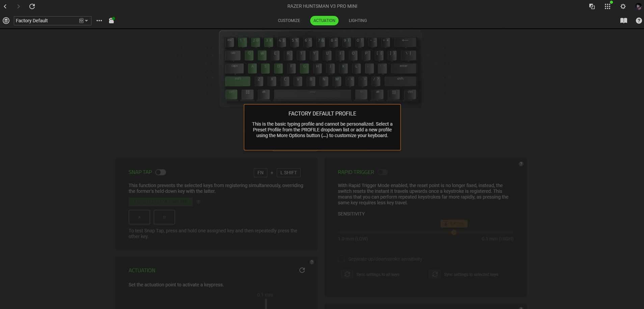The width and height of the screenshot is (644, 309).
Task: Click the onboard memory profile icon
Action: coord(111,21)
